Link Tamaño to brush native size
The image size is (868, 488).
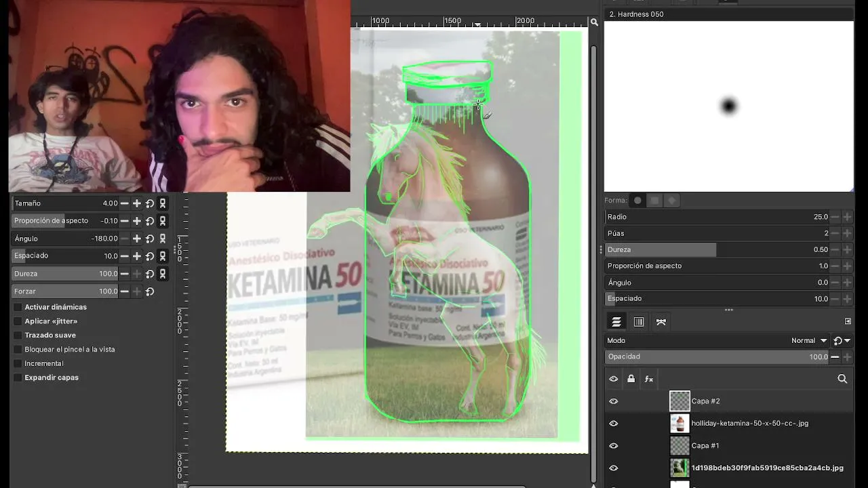[163, 203]
